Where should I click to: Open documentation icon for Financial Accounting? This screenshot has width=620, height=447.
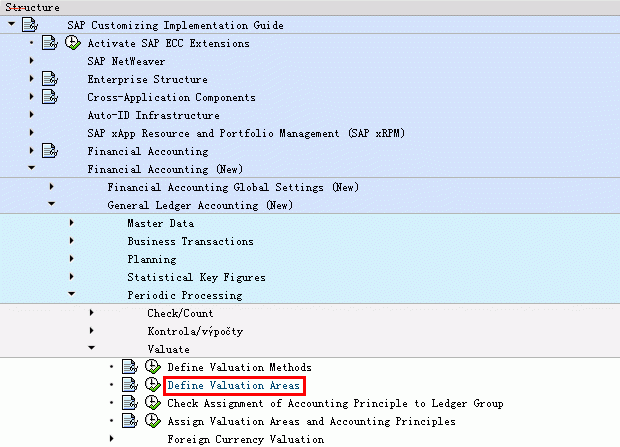point(50,151)
